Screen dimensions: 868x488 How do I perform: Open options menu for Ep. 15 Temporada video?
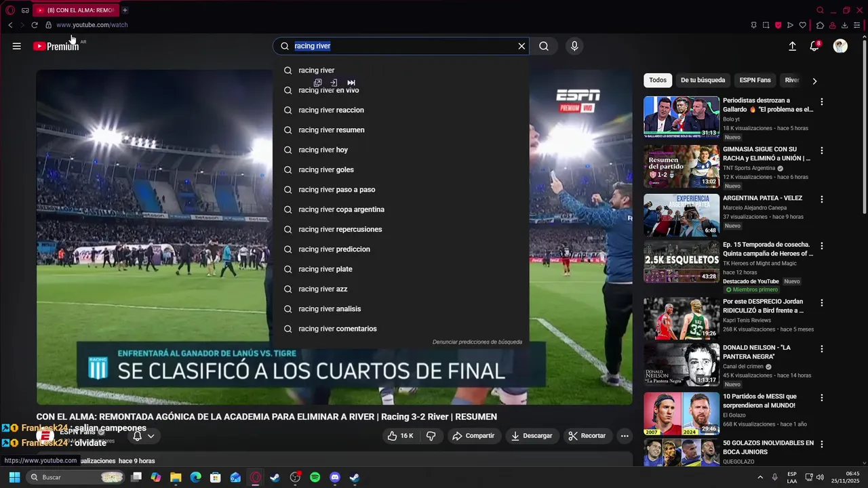pos(822,245)
